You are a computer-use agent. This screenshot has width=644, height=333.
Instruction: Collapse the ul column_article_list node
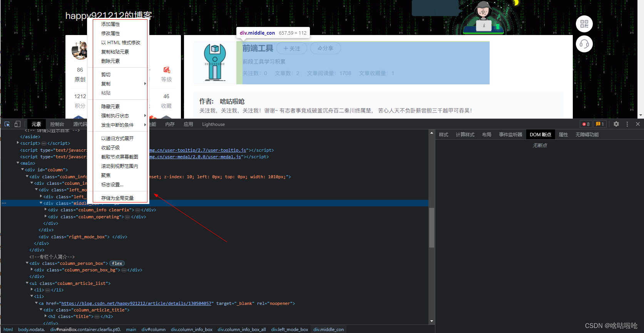tap(27, 283)
